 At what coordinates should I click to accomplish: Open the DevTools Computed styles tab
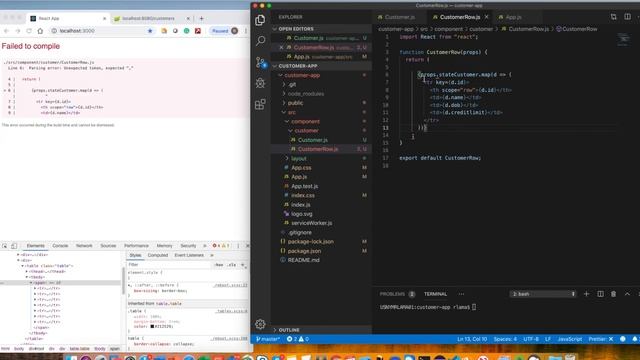point(158,255)
